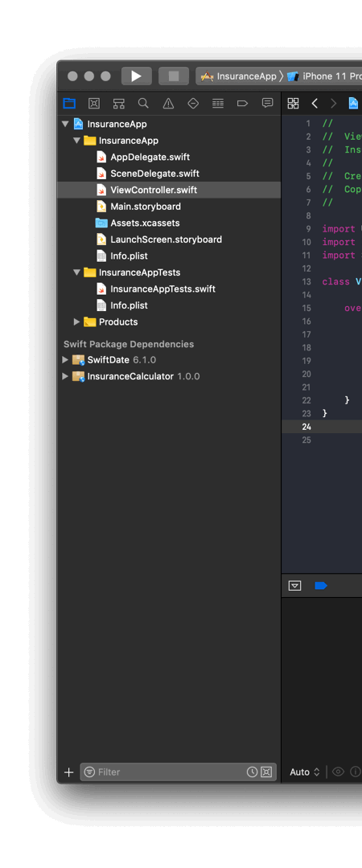Hide the debug area
This screenshot has width=362, height=868.
tap(295, 585)
